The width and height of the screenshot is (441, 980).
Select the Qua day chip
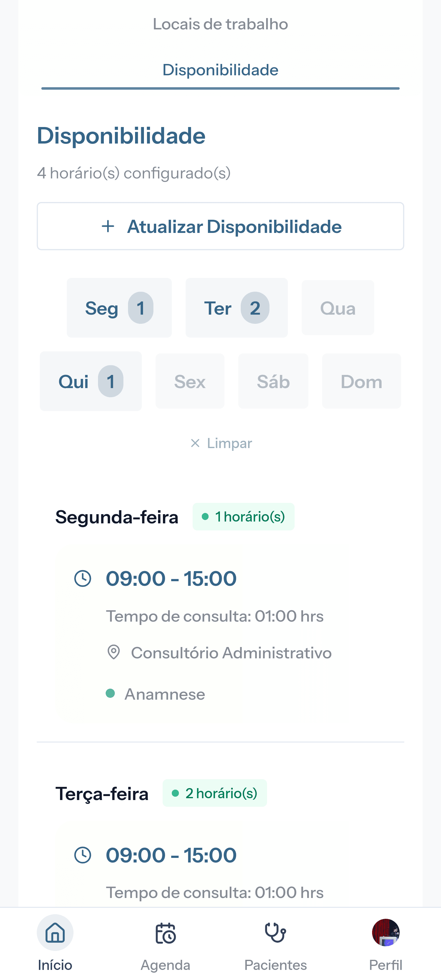click(338, 308)
